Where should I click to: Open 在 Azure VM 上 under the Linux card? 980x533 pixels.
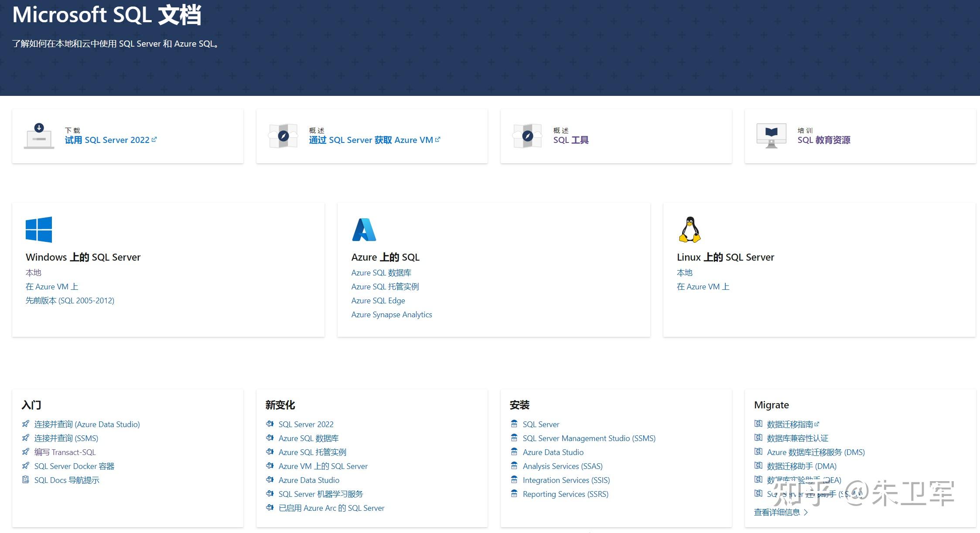click(x=703, y=287)
